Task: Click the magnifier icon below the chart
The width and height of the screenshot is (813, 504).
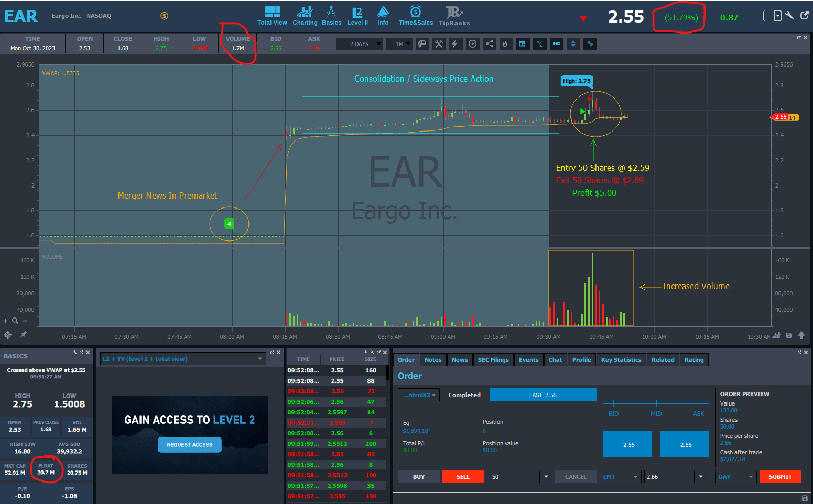Action: 15,321
